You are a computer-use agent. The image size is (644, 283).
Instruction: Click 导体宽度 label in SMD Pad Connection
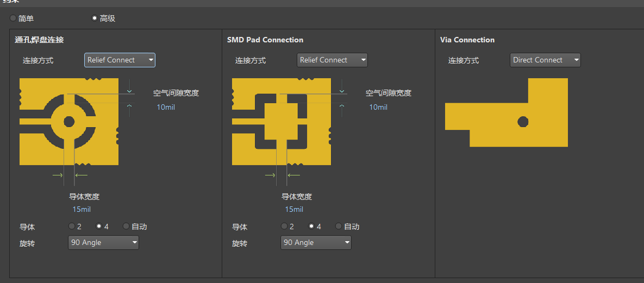tap(297, 197)
